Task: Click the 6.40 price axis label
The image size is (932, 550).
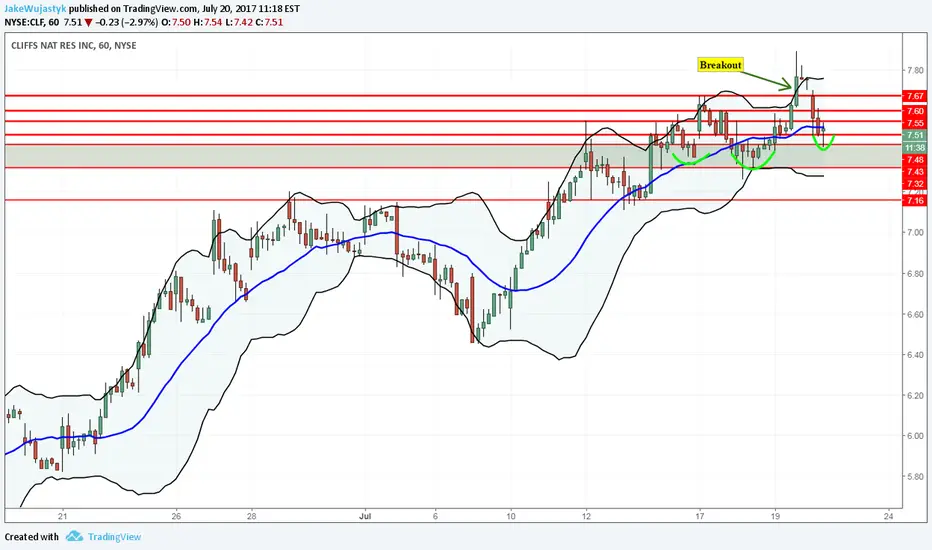Action: click(915, 354)
